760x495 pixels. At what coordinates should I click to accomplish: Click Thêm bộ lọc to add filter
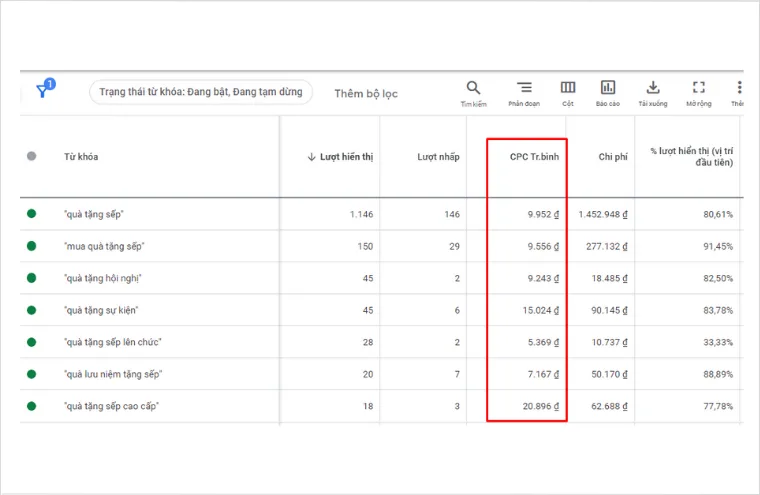point(366,92)
